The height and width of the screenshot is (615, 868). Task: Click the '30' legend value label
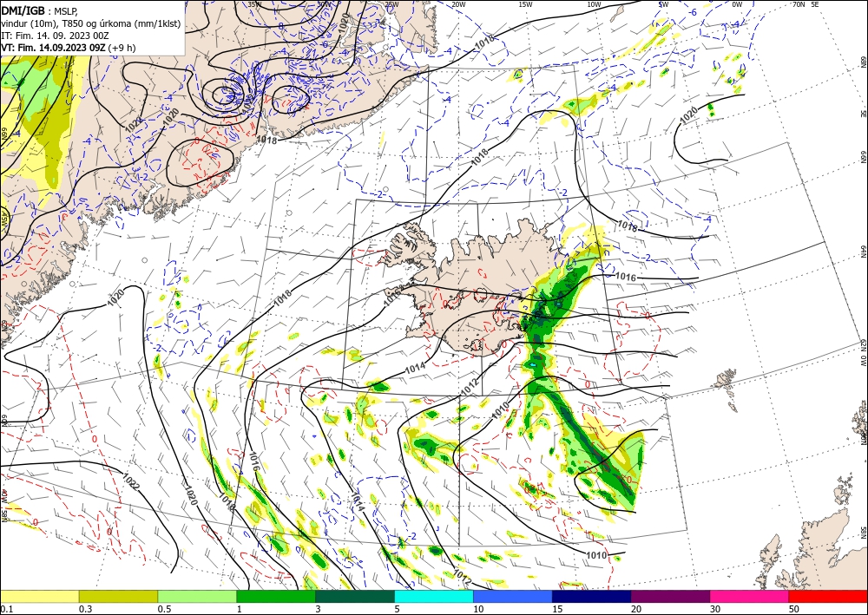pos(715,609)
